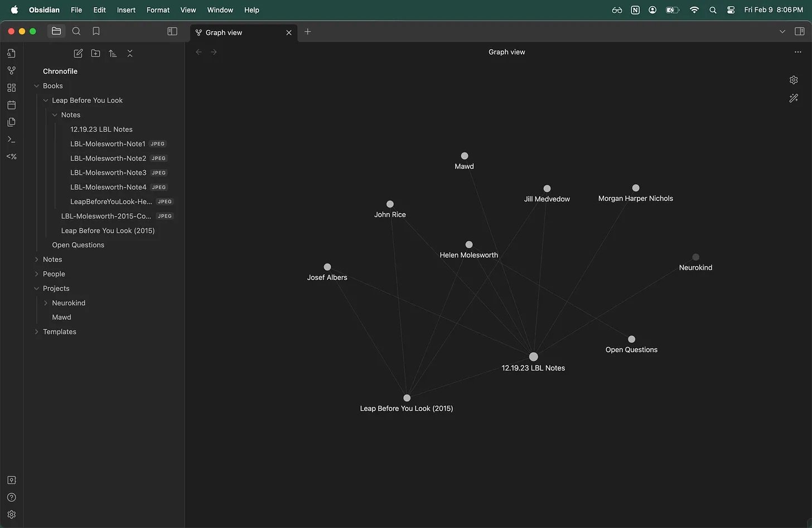812x528 pixels.
Task: Open macOS Spotlight search icon
Action: pos(713,10)
